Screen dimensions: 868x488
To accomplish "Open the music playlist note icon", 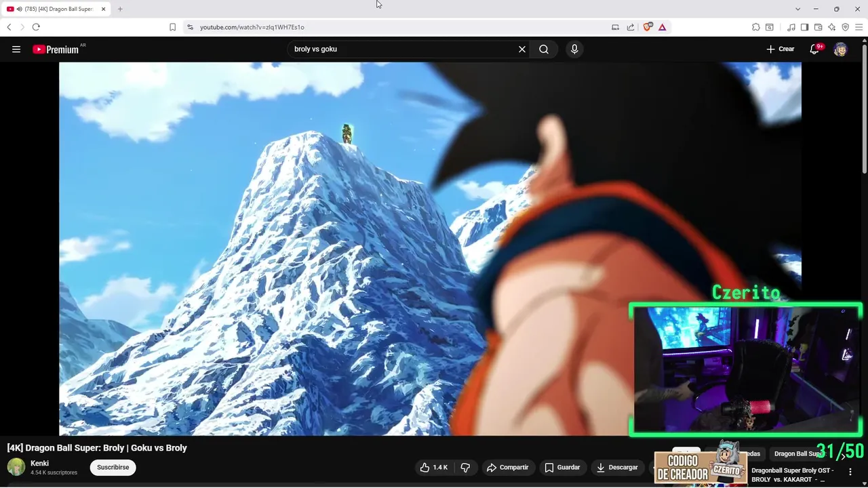I will [791, 27].
